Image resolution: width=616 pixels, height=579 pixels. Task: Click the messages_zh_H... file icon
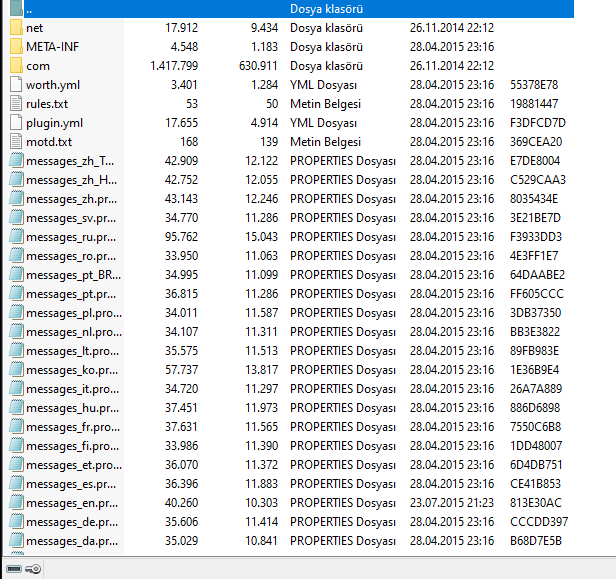[16, 180]
